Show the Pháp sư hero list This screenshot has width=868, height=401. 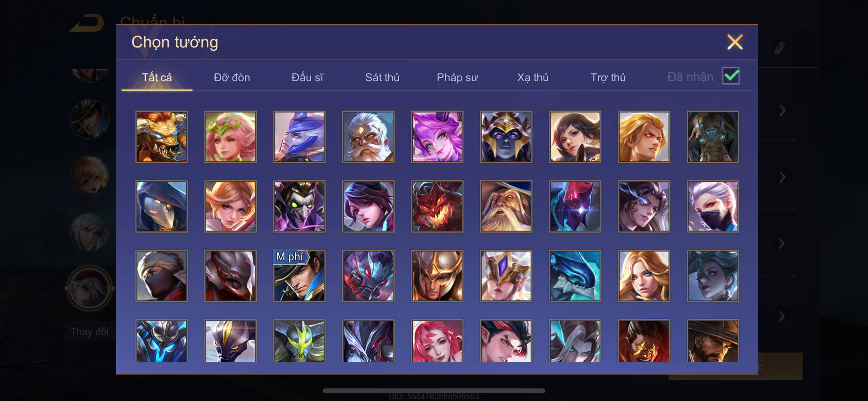pyautogui.click(x=457, y=77)
